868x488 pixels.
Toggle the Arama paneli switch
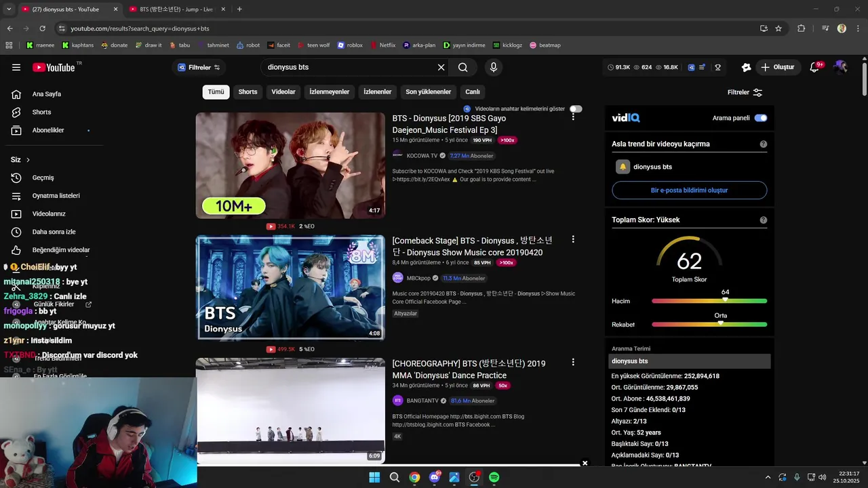(761, 118)
